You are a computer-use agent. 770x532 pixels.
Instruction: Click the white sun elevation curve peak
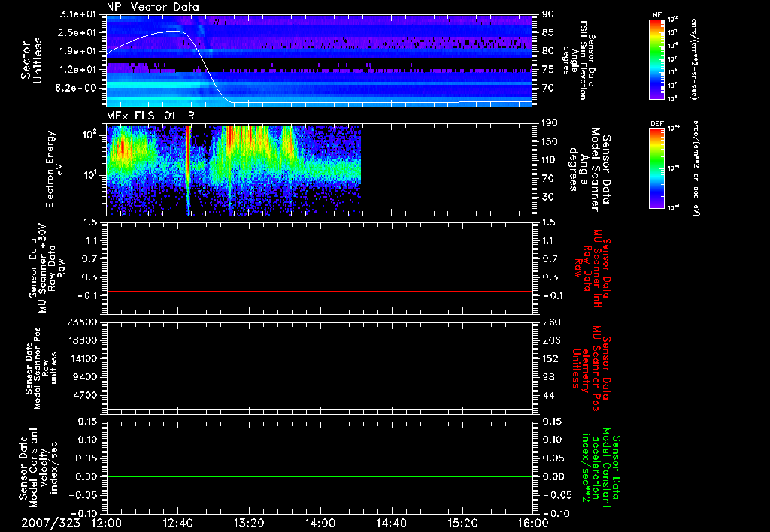pos(174,31)
